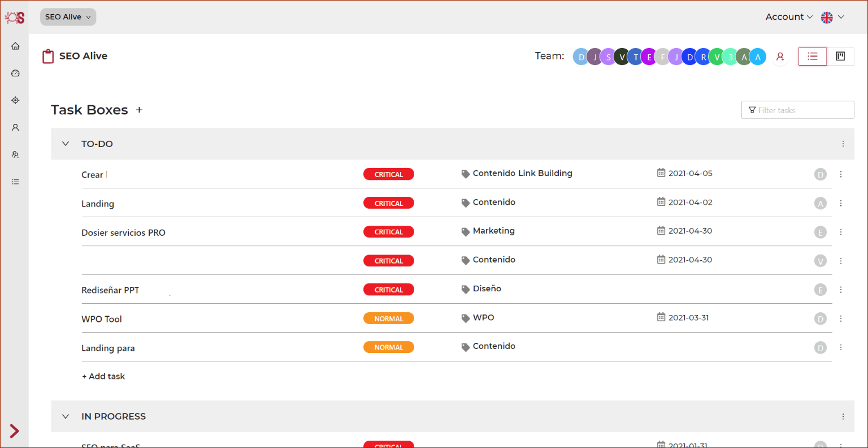868x448 pixels.
Task: Open the tasks list icon in sidebar
Action: click(15, 182)
